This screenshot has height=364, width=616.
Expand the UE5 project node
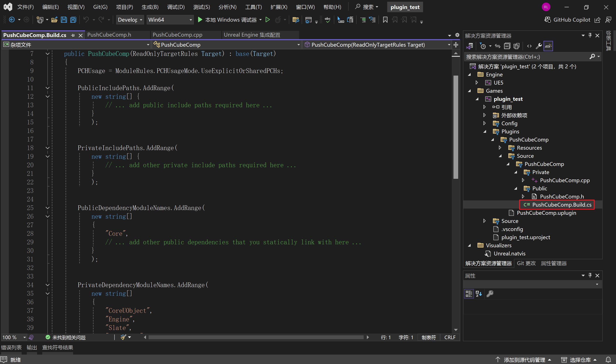tap(477, 82)
